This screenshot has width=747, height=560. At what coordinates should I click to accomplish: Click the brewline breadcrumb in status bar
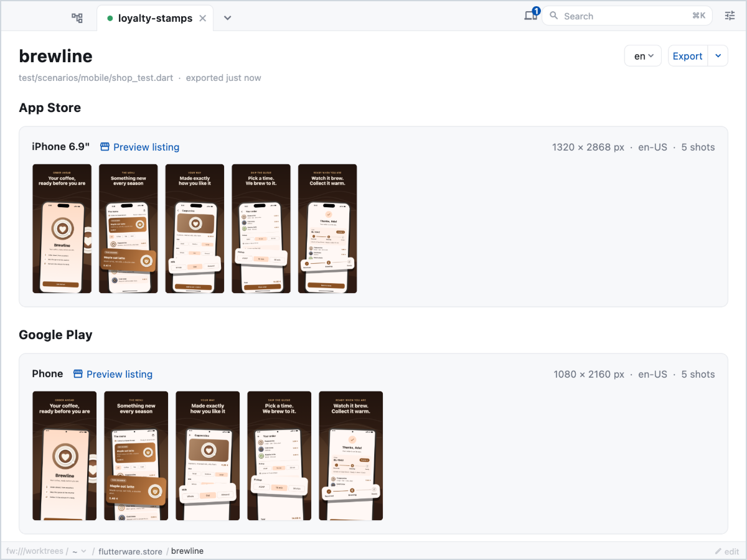[x=187, y=551]
